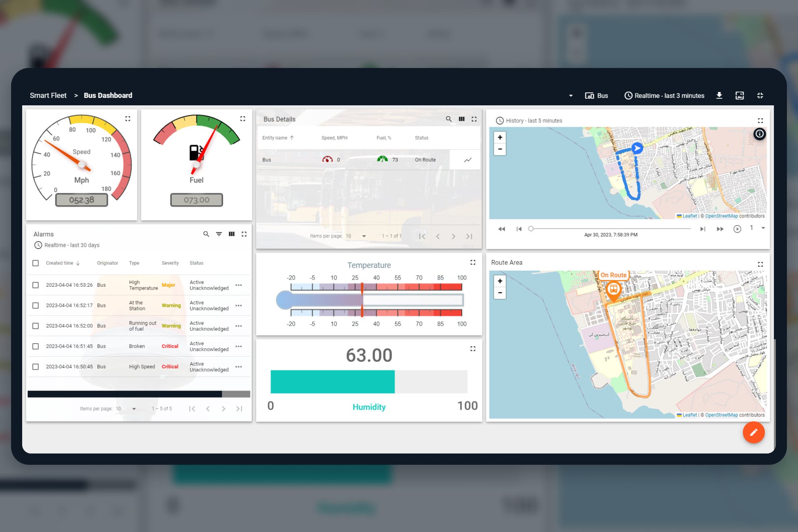Open column selector in Alarms widget

232,234
